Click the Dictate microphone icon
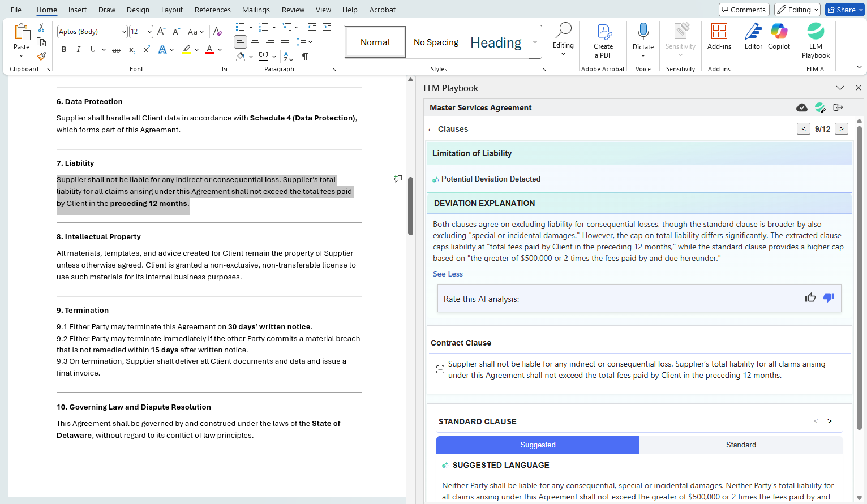Image resolution: width=867 pixels, height=504 pixels. pos(643,32)
